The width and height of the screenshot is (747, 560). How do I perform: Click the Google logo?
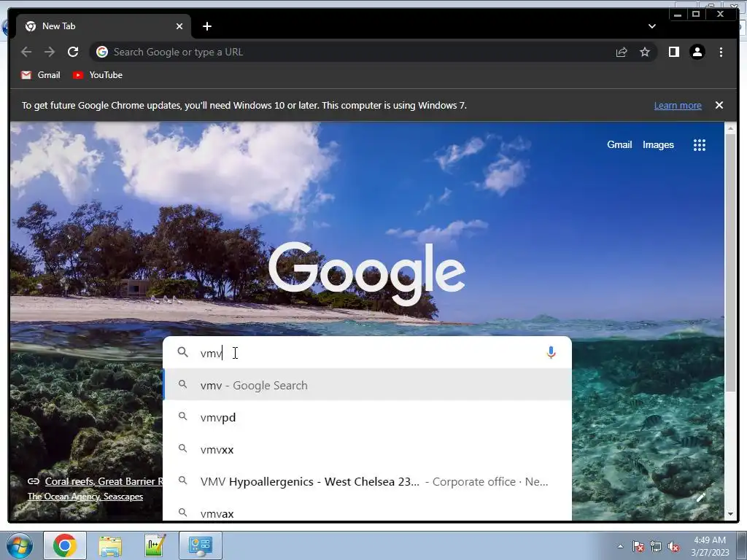point(367,273)
